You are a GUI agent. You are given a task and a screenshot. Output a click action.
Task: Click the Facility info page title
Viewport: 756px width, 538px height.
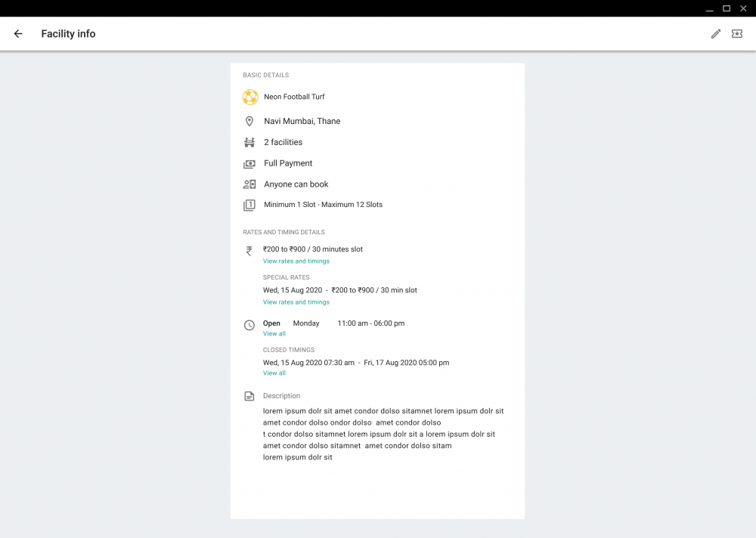(68, 34)
